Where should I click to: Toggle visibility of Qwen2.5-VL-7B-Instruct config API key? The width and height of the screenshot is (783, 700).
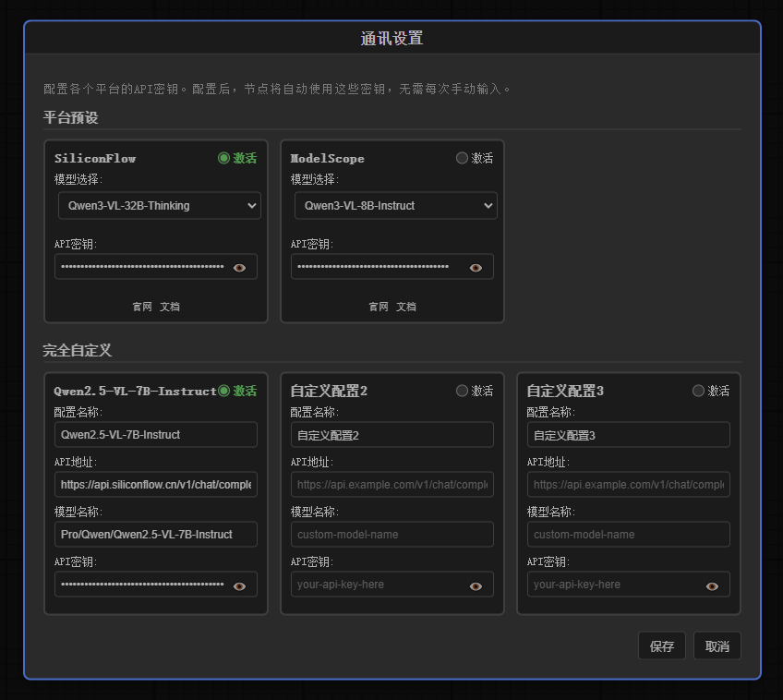point(239,585)
